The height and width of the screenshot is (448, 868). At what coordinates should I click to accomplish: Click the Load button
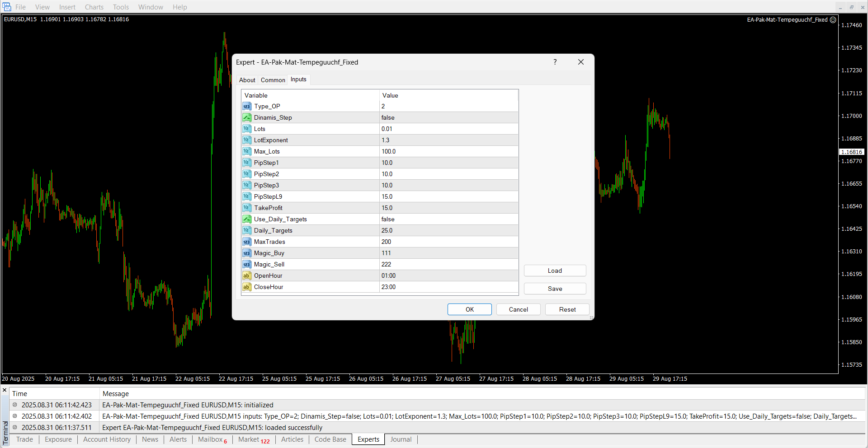(x=555, y=271)
